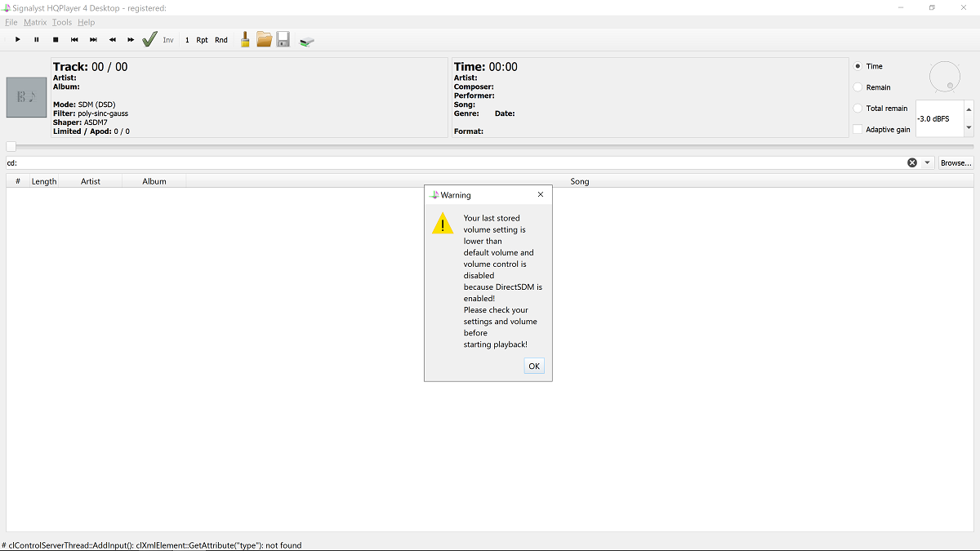Click the paintbrush clear playlist icon
This screenshot has height=551, width=980.
(245, 39)
